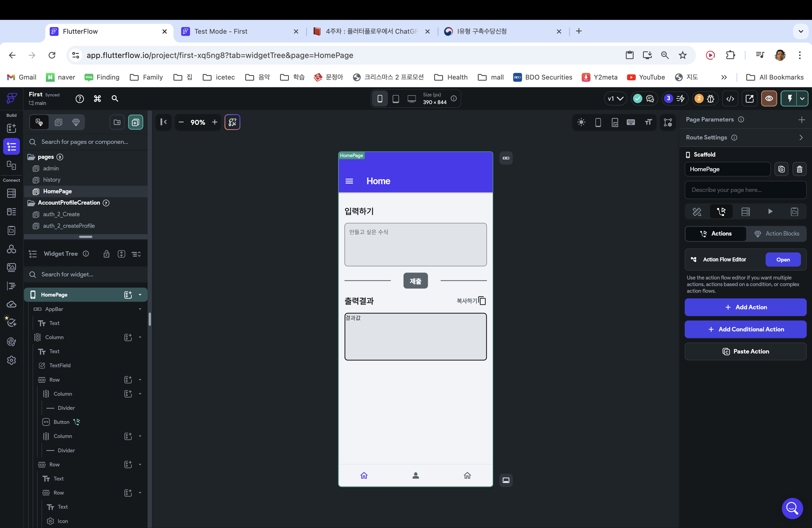This screenshot has height=528, width=812.
Task: Open the Action Flow Editor
Action: click(783, 260)
